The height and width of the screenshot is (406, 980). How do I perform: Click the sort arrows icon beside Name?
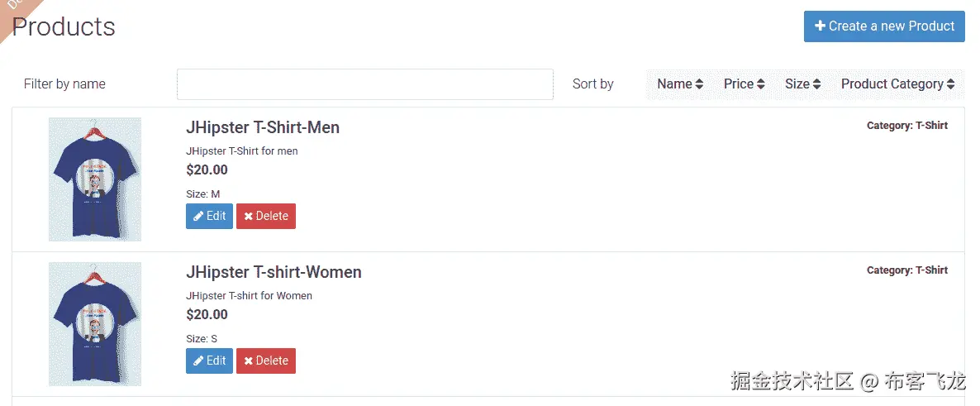pyautogui.click(x=699, y=84)
